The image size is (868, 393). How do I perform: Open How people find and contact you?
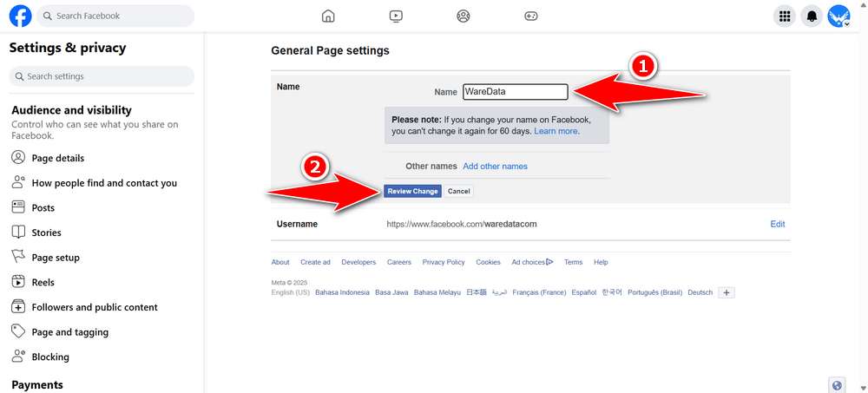click(x=105, y=183)
